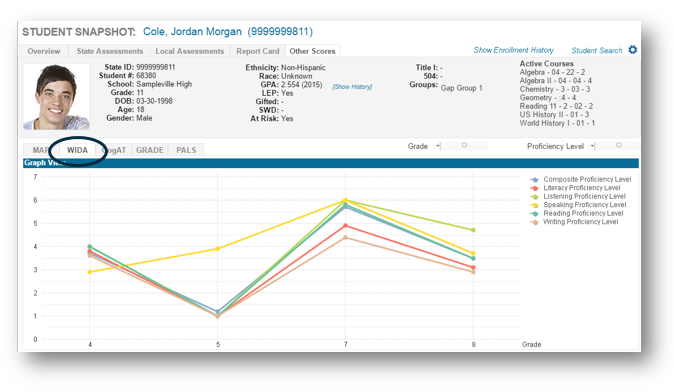The width and height of the screenshot is (674, 392).
Task: Click tan Writing data point at grade 7
Action: click(345, 237)
